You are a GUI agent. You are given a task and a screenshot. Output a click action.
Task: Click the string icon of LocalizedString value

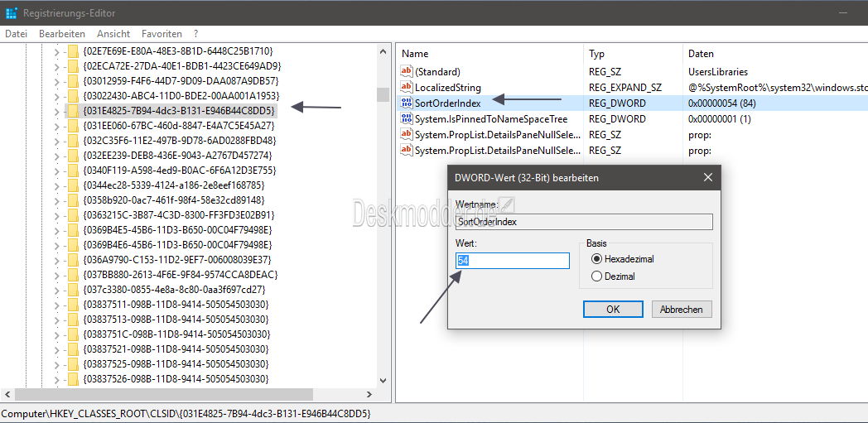(407, 88)
